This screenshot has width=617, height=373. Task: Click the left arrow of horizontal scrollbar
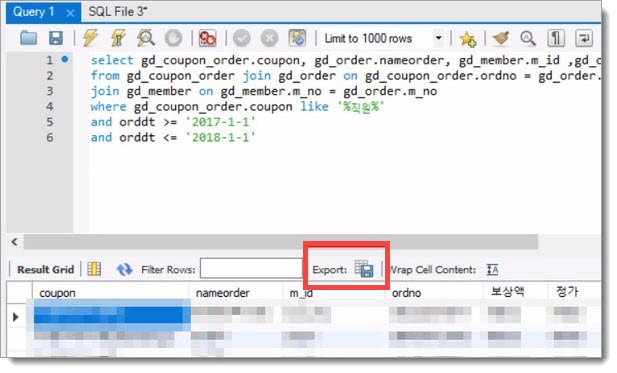15,242
